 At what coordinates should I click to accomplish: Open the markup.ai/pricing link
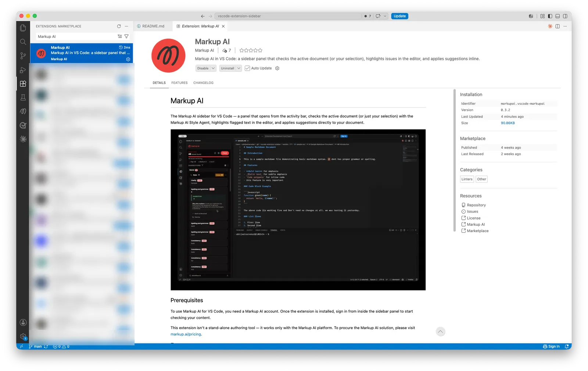click(186, 334)
